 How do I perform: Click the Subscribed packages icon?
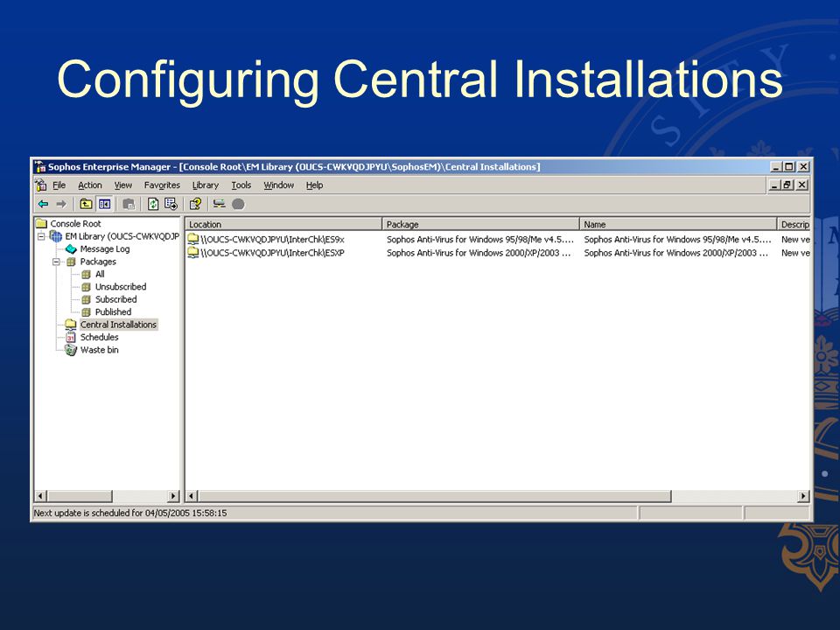[x=86, y=299]
